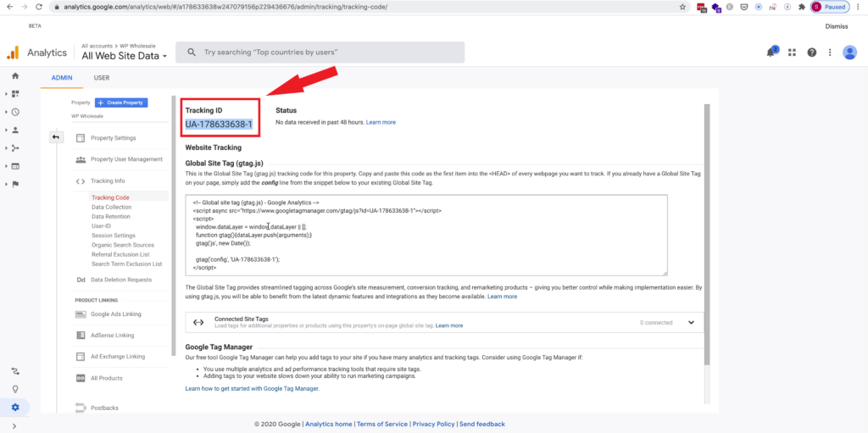Screen dimensions: 868x433
Task: Open the Behavior layout icon in sidebar
Action: pyautogui.click(x=15, y=166)
